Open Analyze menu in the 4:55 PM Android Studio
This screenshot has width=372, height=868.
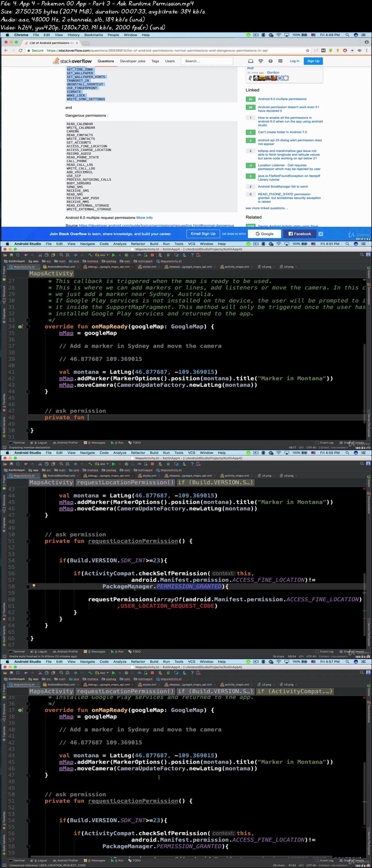coord(120,453)
